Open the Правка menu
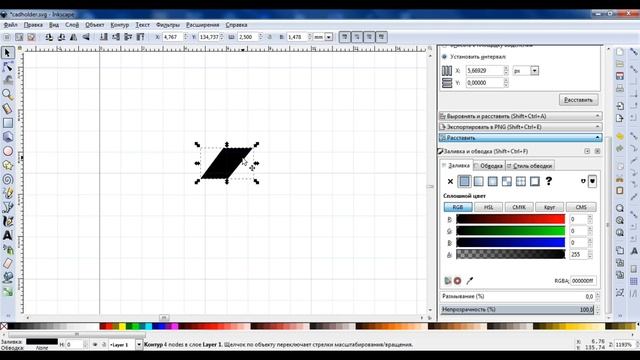The width and height of the screenshot is (640, 360). point(33,25)
